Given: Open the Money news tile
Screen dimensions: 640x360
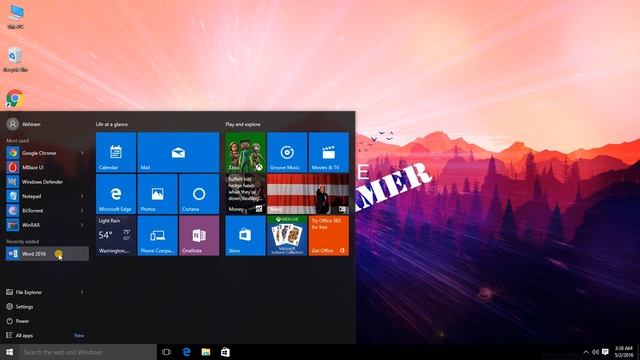Looking at the screenshot, I should 245,194.
